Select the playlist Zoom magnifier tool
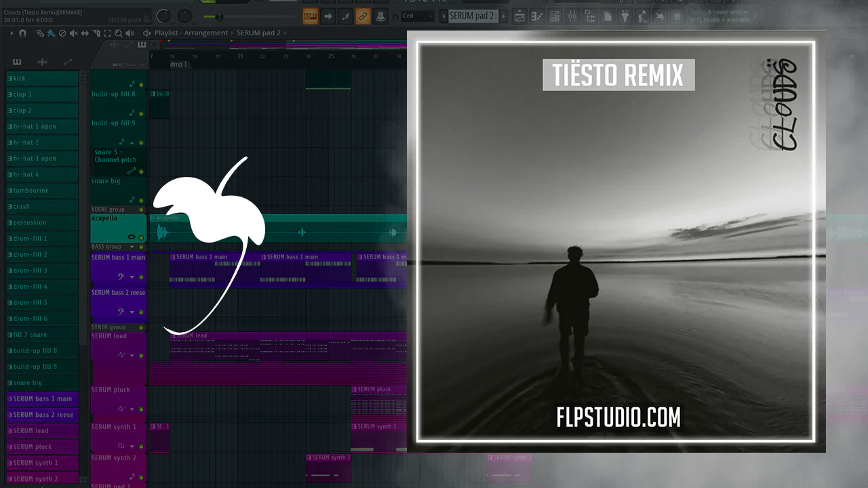 [119, 33]
